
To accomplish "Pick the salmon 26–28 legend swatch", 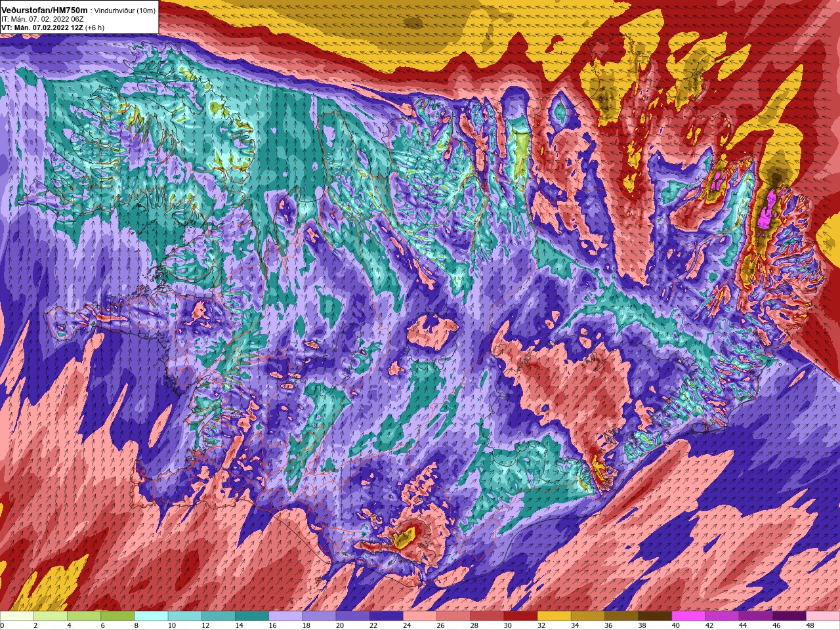I will [x=453, y=616].
